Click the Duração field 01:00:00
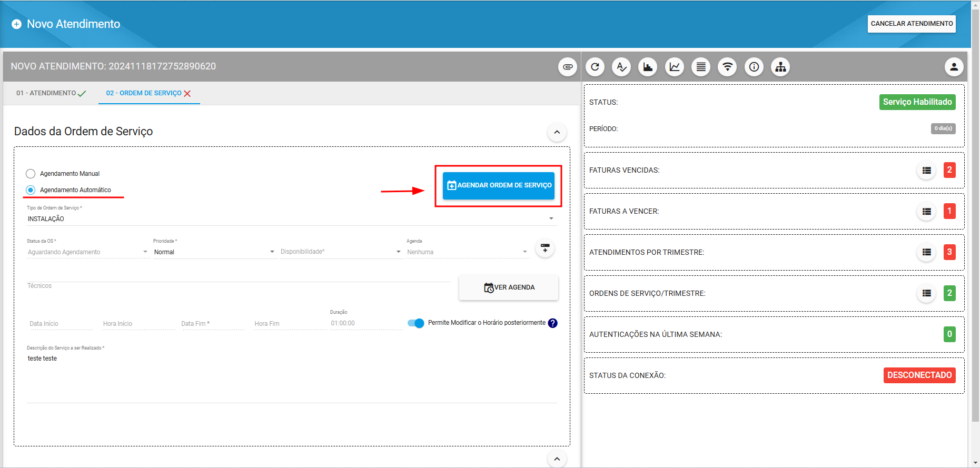This screenshot has width=980, height=468. click(x=366, y=323)
